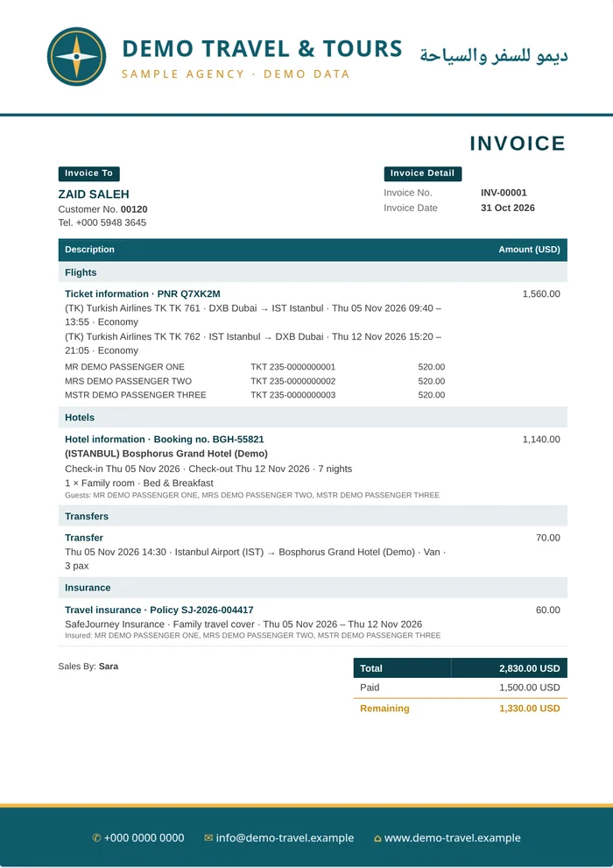The height and width of the screenshot is (868, 613).
Task: Click the Total label
Action: [x=371, y=668]
